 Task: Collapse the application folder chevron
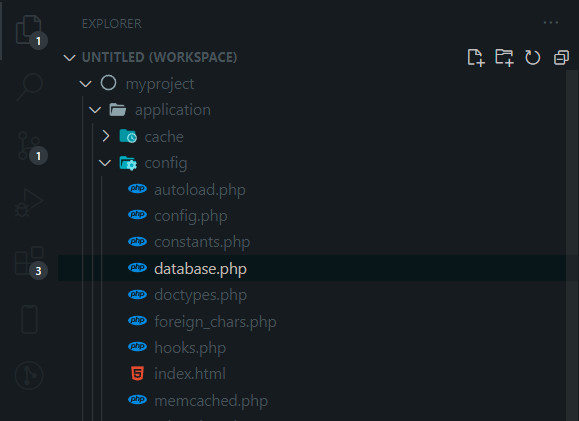point(95,110)
